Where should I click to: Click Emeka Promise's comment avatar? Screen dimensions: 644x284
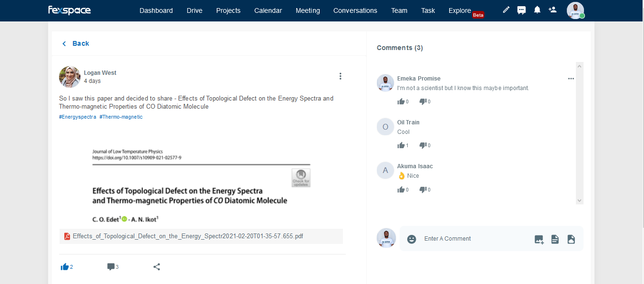coord(385,83)
